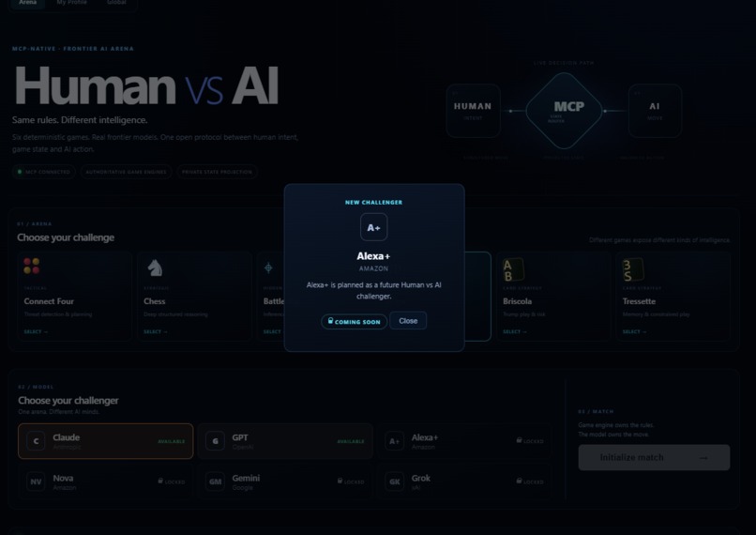Click the Briscola AB card icon
This screenshot has height=535, width=756.
513,269
